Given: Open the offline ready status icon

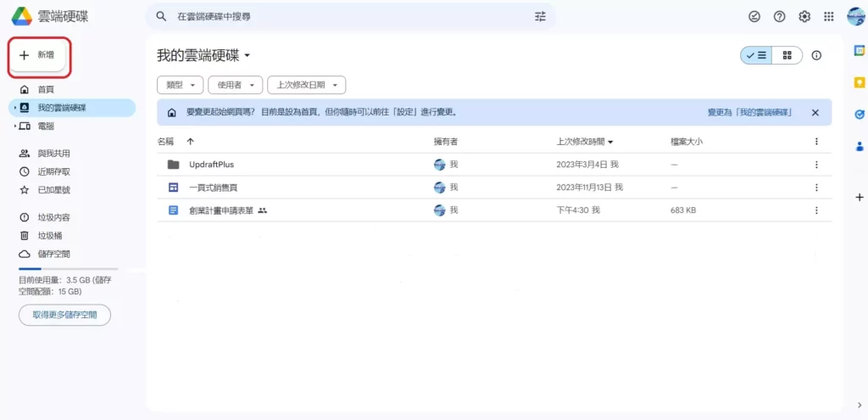Looking at the screenshot, I should coord(754,17).
